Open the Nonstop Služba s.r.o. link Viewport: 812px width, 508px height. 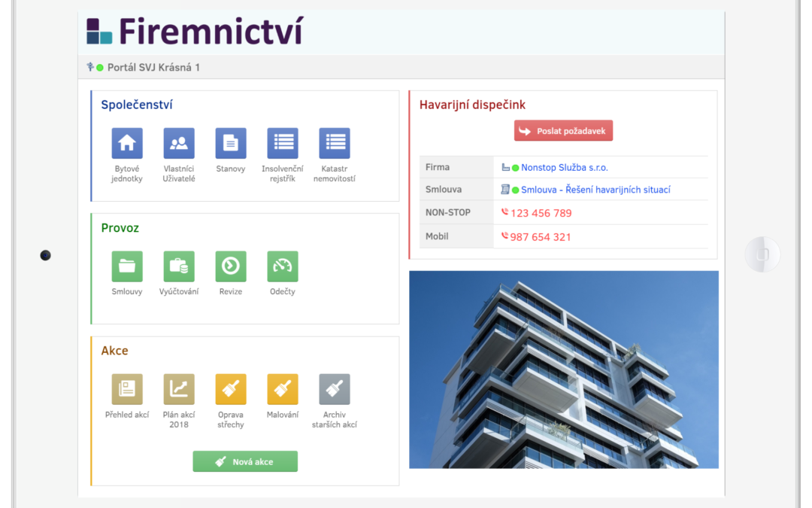pos(565,167)
